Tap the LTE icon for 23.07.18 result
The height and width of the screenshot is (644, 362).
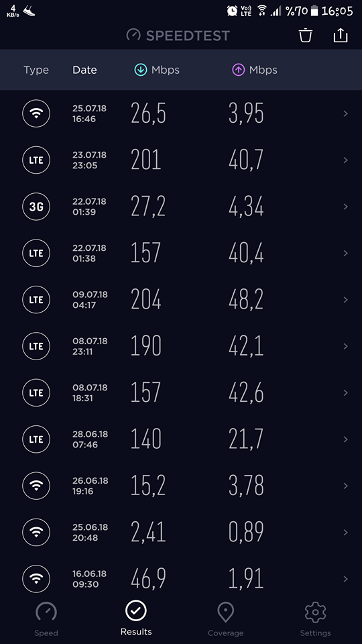tap(36, 160)
